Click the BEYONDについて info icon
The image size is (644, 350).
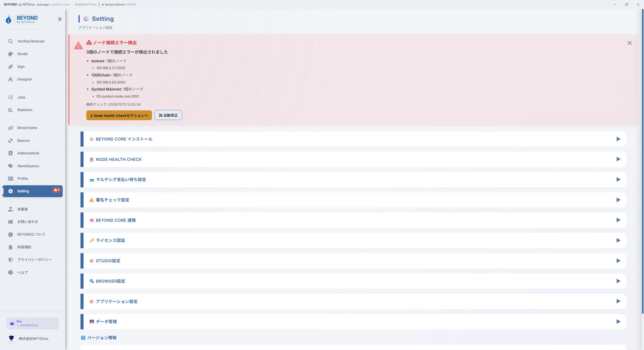[10, 234]
